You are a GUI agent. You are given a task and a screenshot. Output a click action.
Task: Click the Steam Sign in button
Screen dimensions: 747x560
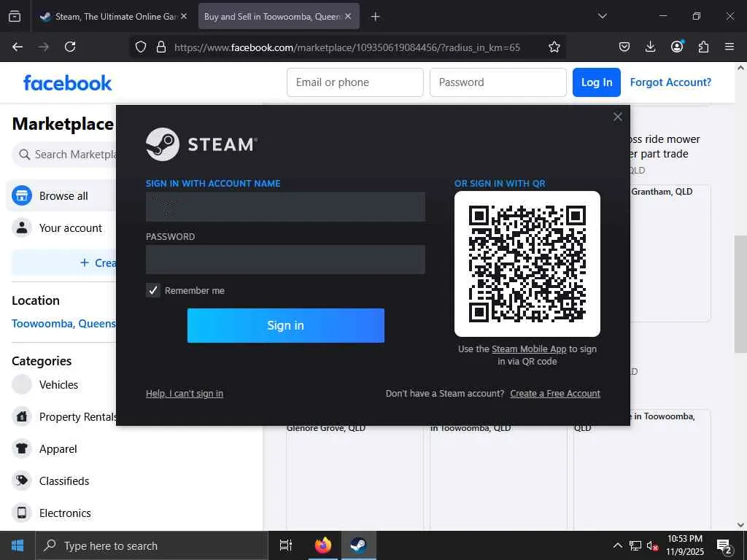pos(285,325)
